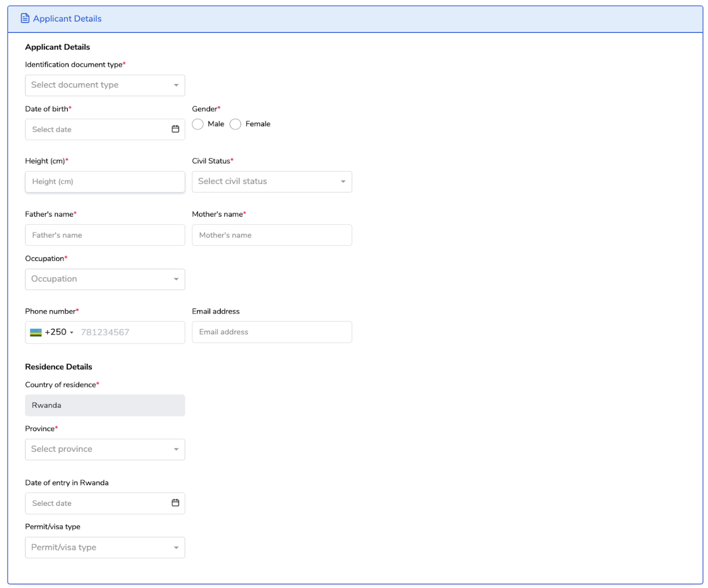This screenshot has width=708, height=588.
Task: Expand the Civil Status dropdown
Action: (x=272, y=182)
